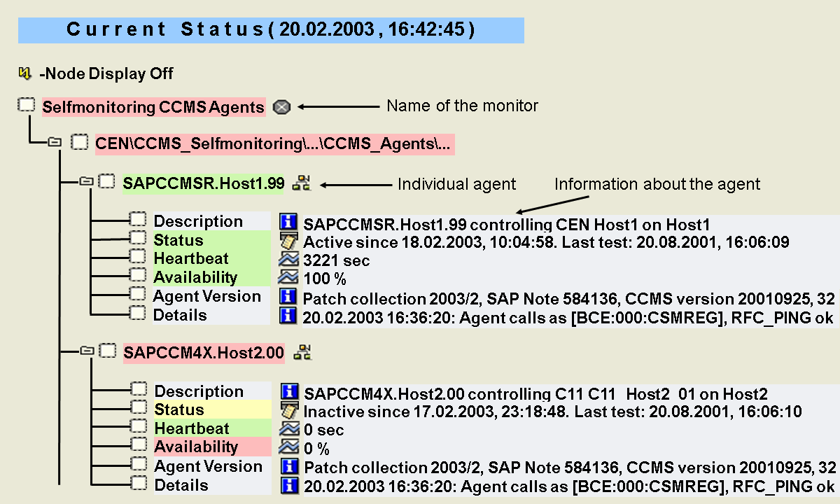Image resolution: width=840 pixels, height=504 pixels.
Task: Collapse the CEN\CCMS_Selfmonitoring folder node
Action: pyautogui.click(x=54, y=143)
